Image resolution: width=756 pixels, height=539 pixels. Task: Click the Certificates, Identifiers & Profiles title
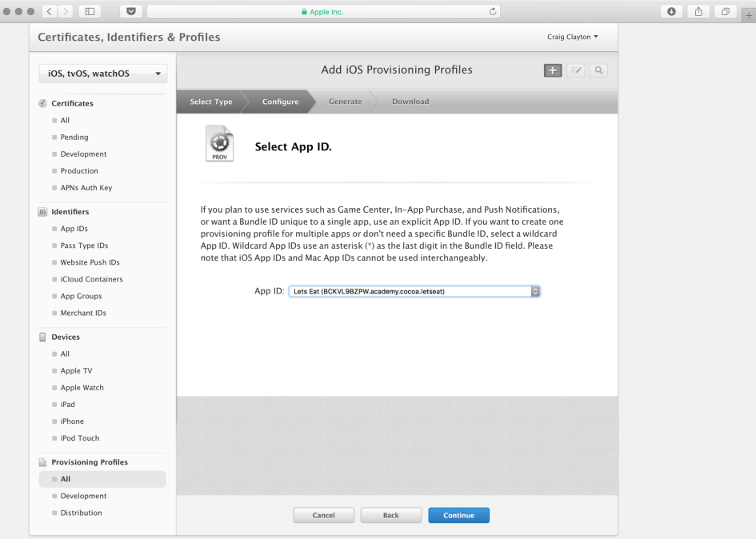pos(129,37)
